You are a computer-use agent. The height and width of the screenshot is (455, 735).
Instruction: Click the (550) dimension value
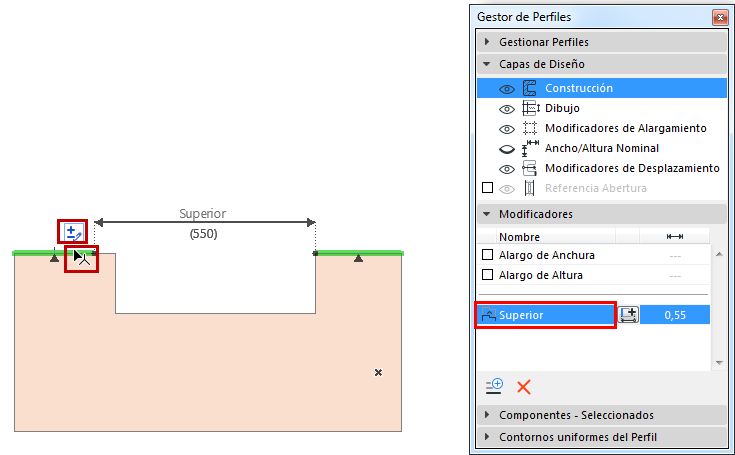point(203,233)
